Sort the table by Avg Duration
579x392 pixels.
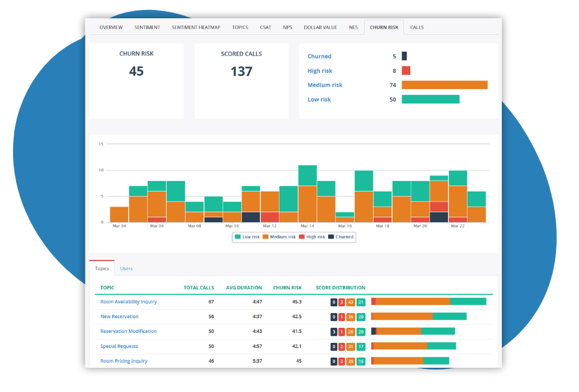pyautogui.click(x=244, y=287)
